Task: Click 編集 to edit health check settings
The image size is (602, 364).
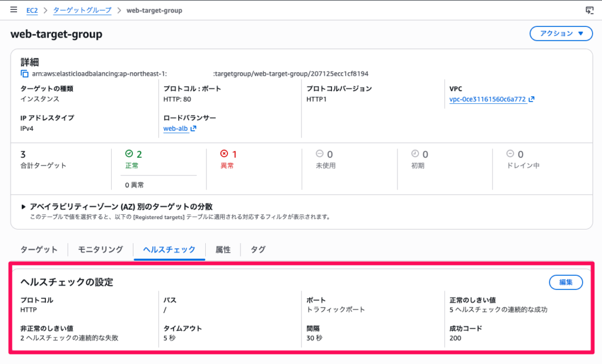Action: (566, 282)
